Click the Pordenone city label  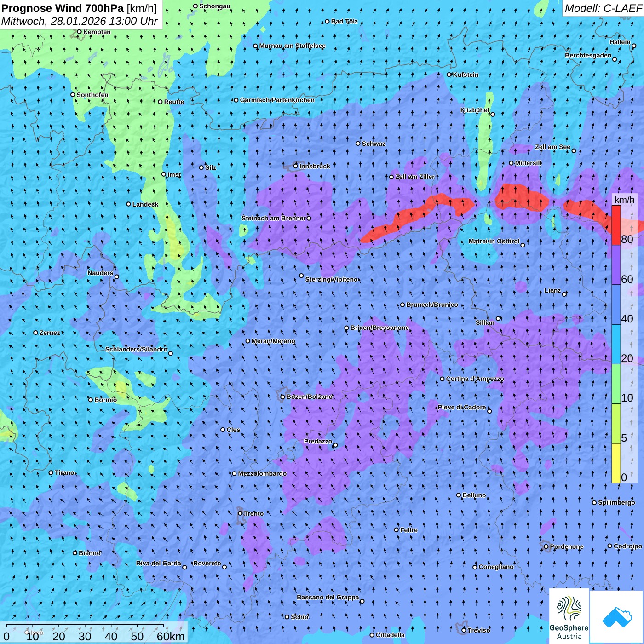point(566,546)
